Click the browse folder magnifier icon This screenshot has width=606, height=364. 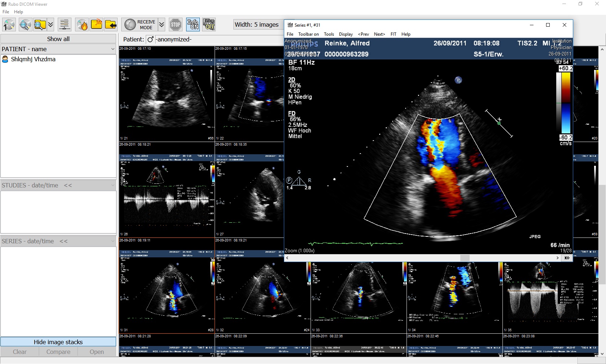pyautogui.click(x=40, y=25)
